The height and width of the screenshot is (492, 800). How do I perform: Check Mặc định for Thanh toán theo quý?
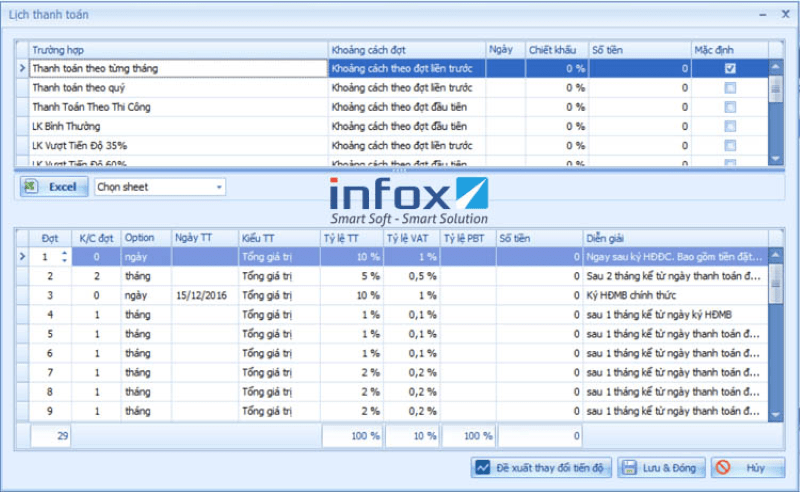(x=730, y=88)
